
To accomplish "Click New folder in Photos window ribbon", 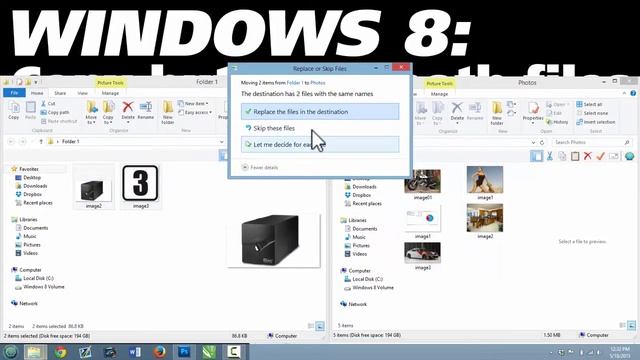I will point(497,113).
